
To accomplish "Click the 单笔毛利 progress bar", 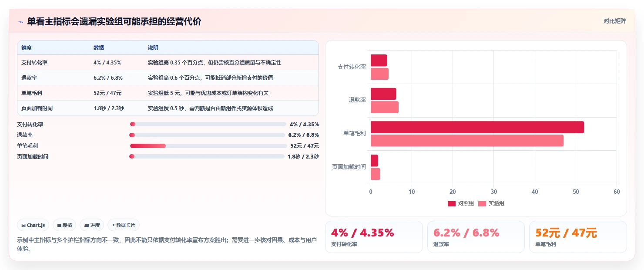I will tap(208, 145).
